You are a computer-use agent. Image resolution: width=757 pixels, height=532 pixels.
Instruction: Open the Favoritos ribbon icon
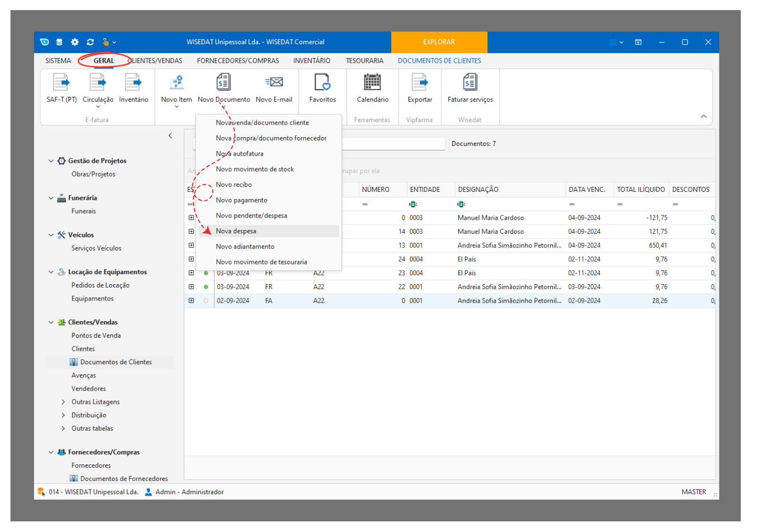[x=322, y=83]
